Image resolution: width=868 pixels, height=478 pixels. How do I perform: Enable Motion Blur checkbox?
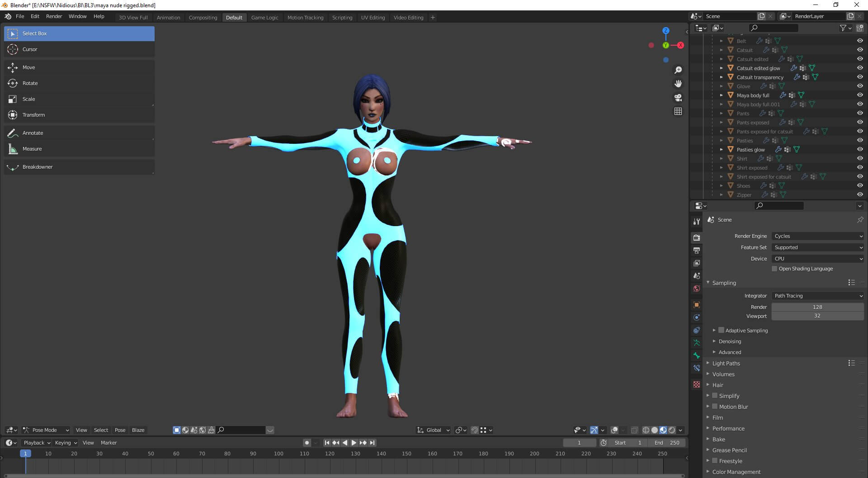pyautogui.click(x=715, y=407)
